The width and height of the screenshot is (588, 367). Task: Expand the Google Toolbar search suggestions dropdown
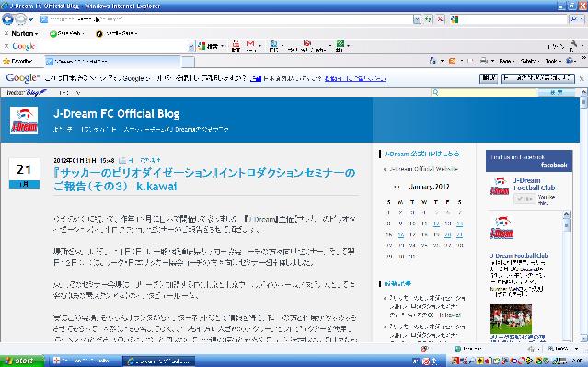(x=191, y=46)
